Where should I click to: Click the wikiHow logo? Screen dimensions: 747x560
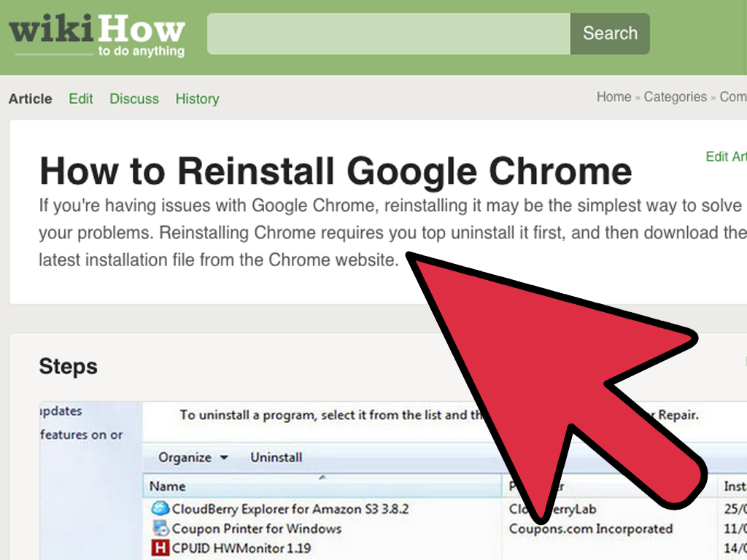[x=97, y=36]
